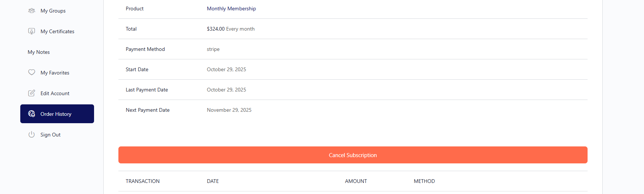The height and width of the screenshot is (194, 644).
Task: Click the Product row label
Action: click(x=135, y=8)
